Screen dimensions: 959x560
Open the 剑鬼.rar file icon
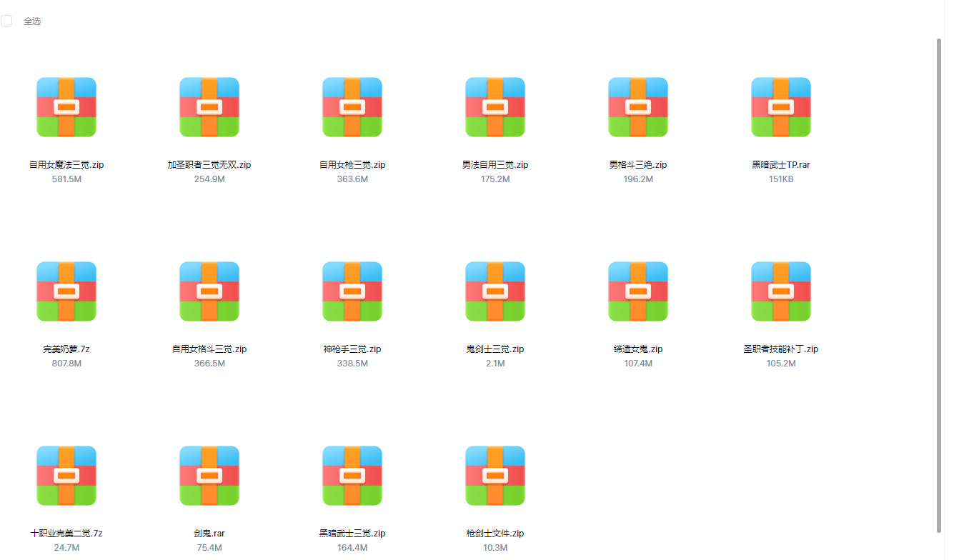pyautogui.click(x=209, y=474)
